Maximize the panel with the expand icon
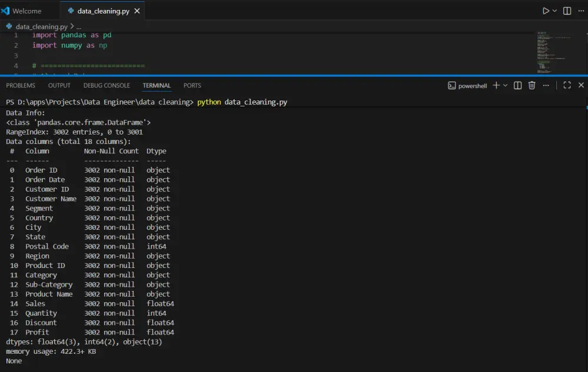The width and height of the screenshot is (588, 372). tap(566, 85)
